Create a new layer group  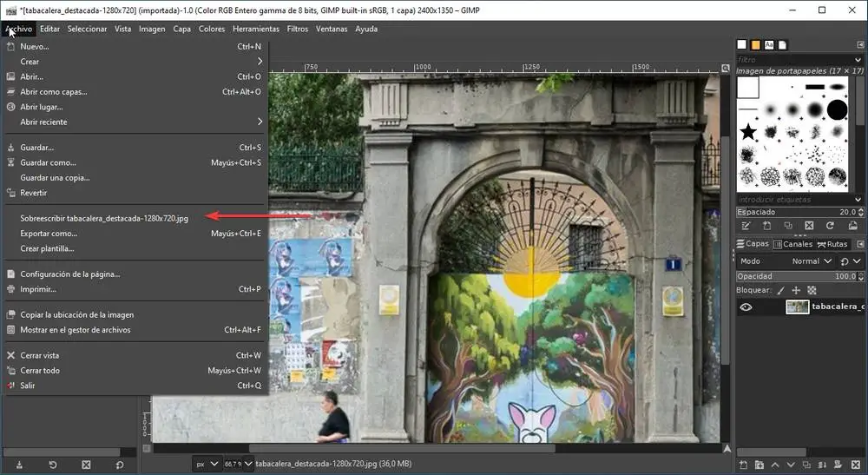point(759,465)
